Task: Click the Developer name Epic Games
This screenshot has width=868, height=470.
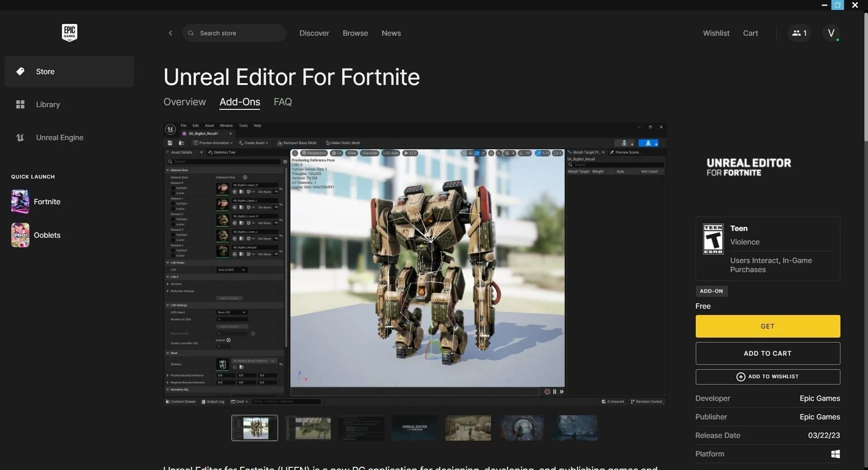Action: click(820, 398)
